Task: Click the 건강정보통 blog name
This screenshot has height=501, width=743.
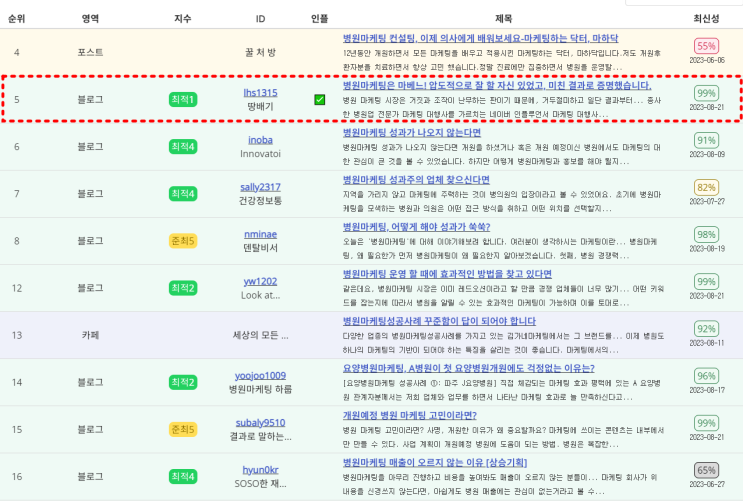Action: pos(260,200)
